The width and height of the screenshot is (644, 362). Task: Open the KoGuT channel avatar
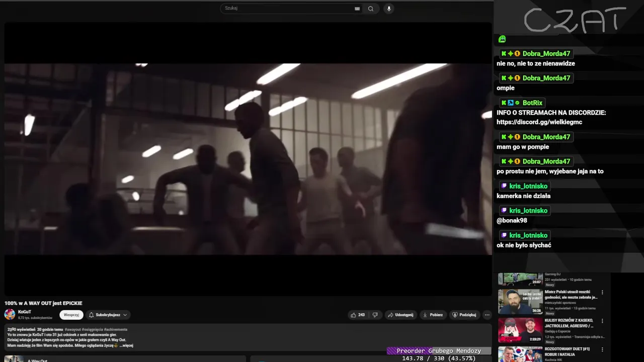point(10,315)
